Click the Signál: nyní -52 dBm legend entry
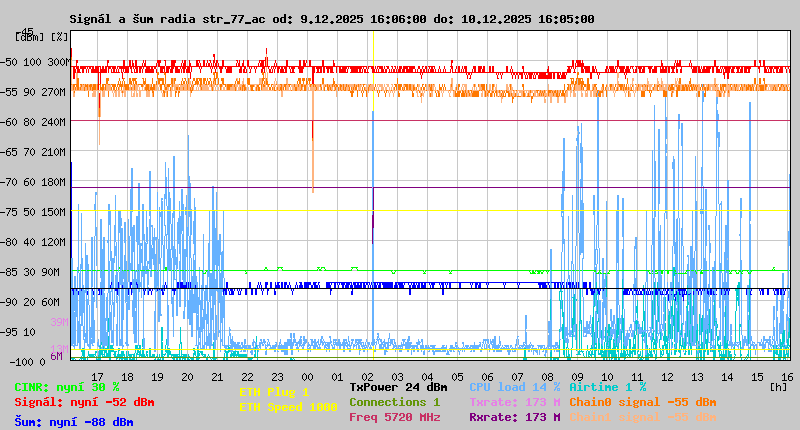Screen dimensions: 800x430 pyautogui.click(x=84, y=402)
